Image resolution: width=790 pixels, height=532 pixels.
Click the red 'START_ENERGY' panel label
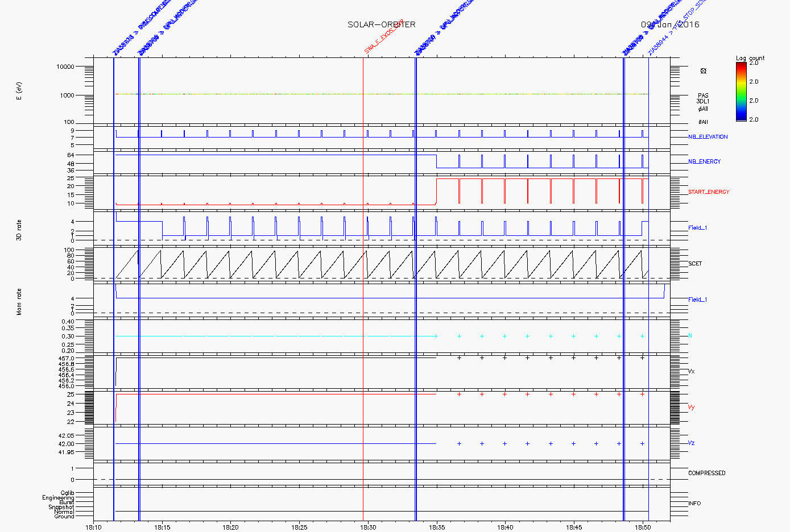[709, 192]
